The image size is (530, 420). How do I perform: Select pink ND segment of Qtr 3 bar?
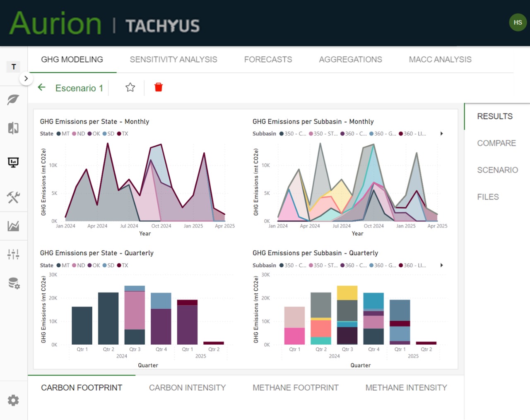[x=135, y=310]
